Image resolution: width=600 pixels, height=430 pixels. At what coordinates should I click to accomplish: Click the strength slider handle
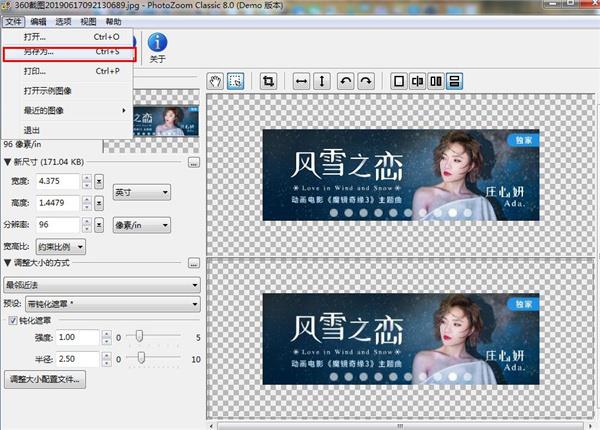pyautogui.click(x=139, y=336)
